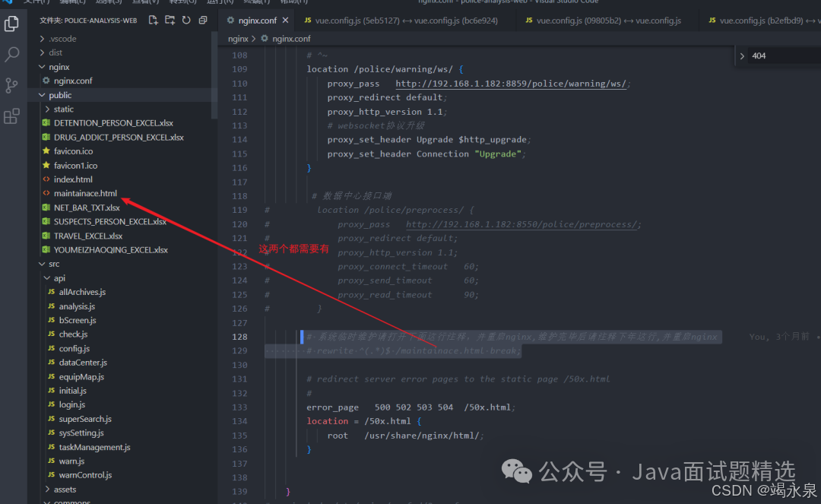821x504 pixels.
Task: Open DETENTION_PERSON_EXCEL.xlsx file
Action: click(x=113, y=123)
